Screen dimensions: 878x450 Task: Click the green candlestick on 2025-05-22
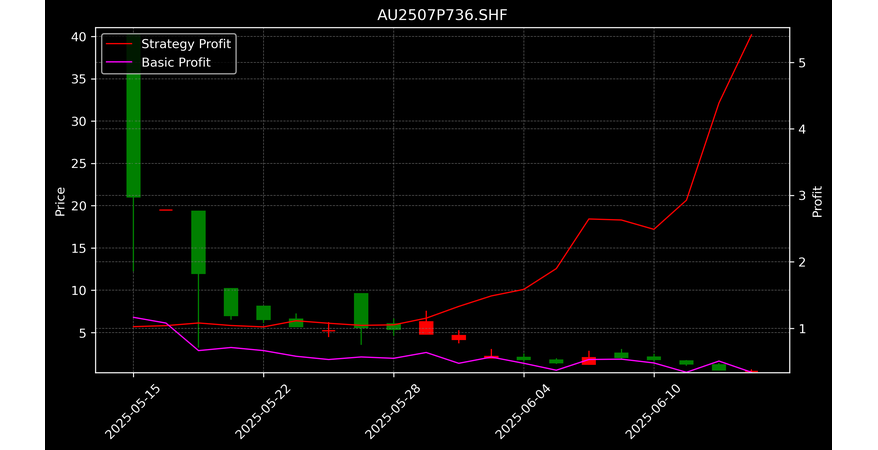[263, 313]
